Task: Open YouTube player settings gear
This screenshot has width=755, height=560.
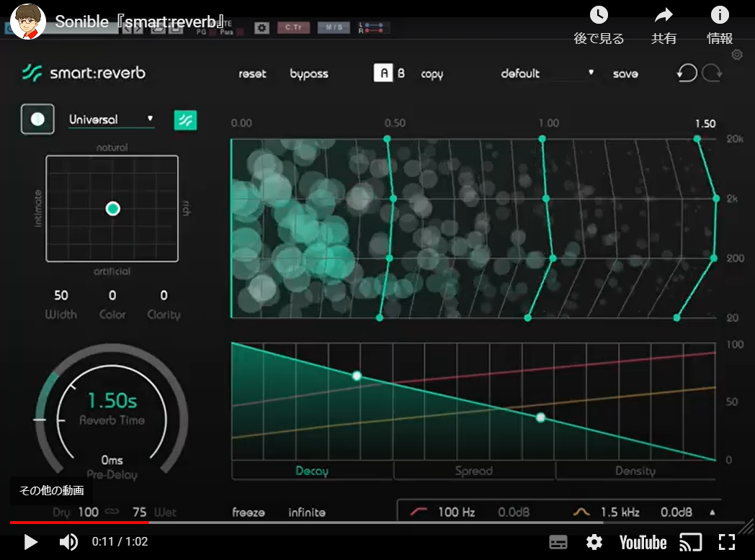Action: click(x=594, y=542)
